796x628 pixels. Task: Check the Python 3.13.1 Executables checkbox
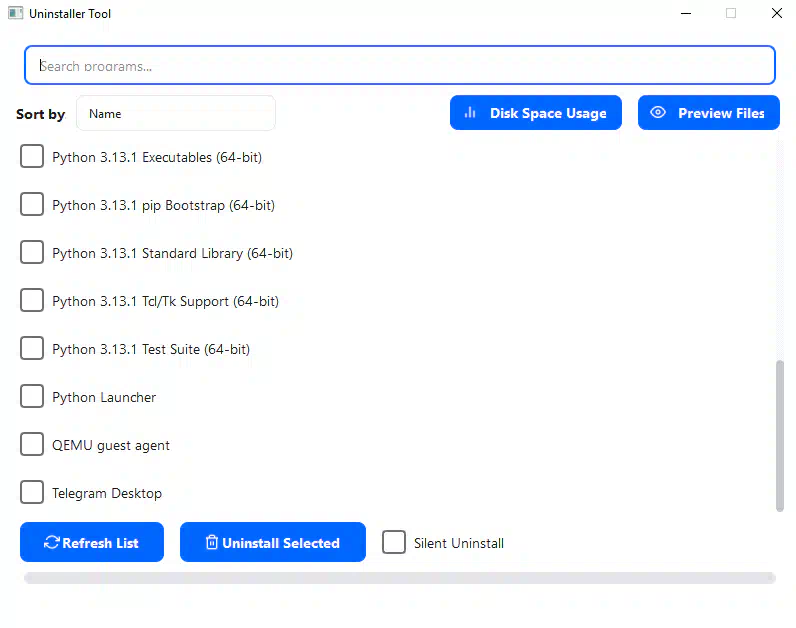(32, 157)
